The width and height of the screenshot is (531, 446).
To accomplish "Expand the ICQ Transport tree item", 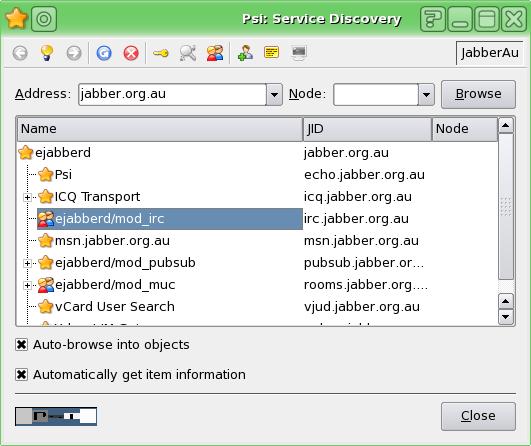I will point(27,197).
